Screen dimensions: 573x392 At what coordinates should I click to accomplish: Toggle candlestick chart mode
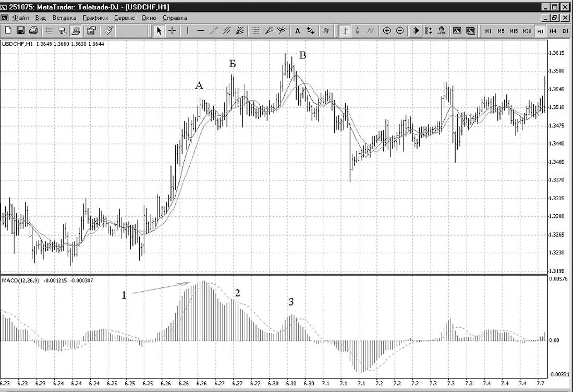pyautogui.click(x=357, y=31)
